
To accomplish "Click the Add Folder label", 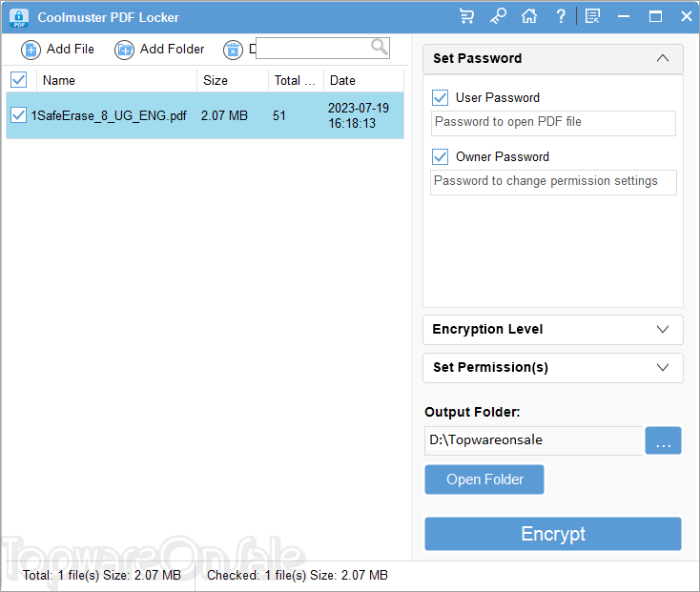I will tap(172, 49).
